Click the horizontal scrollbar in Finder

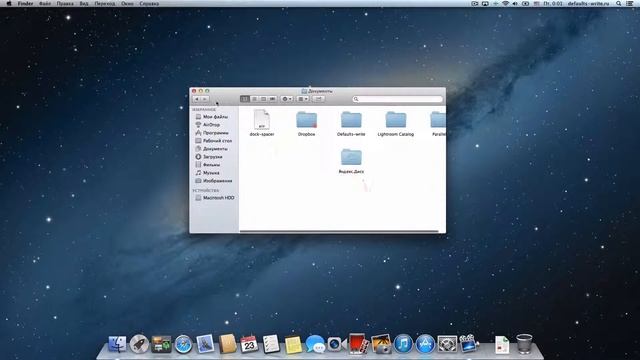point(339,231)
